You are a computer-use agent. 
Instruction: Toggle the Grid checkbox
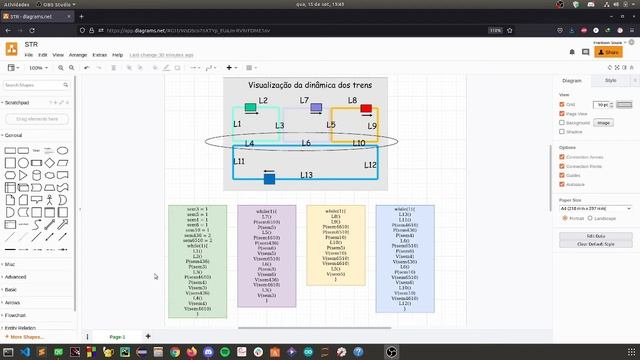[x=562, y=104]
